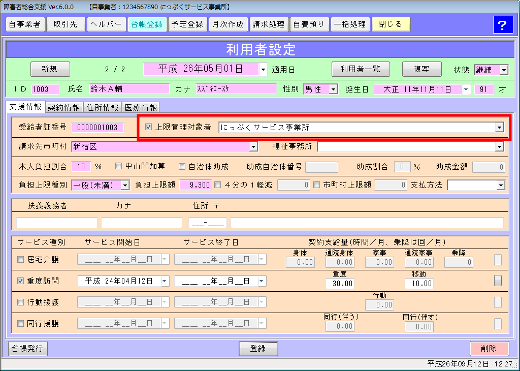Click the button right of 利用者一覧
Image resolution: width=520 pixels, height=371 pixels.
tap(422, 69)
